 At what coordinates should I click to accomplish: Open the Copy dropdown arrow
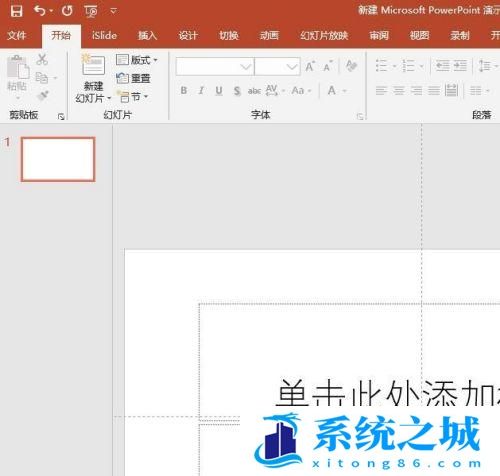[x=55, y=78]
